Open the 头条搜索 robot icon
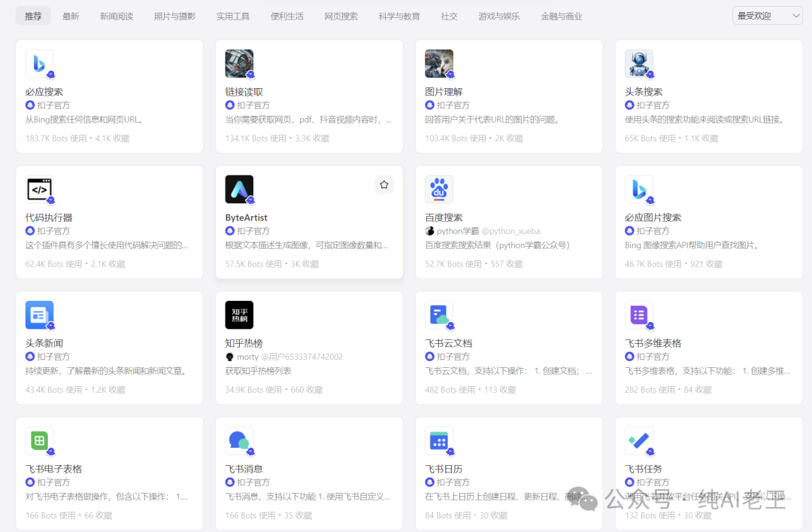 639,64
